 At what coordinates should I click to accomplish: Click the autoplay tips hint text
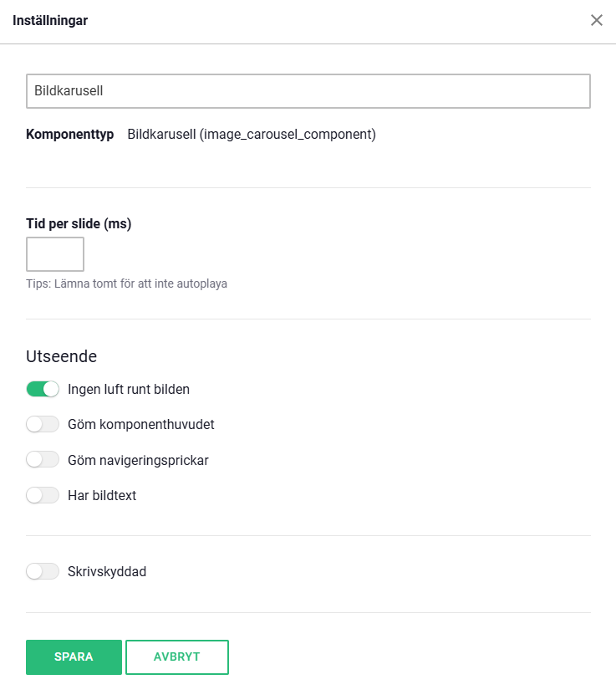click(127, 284)
